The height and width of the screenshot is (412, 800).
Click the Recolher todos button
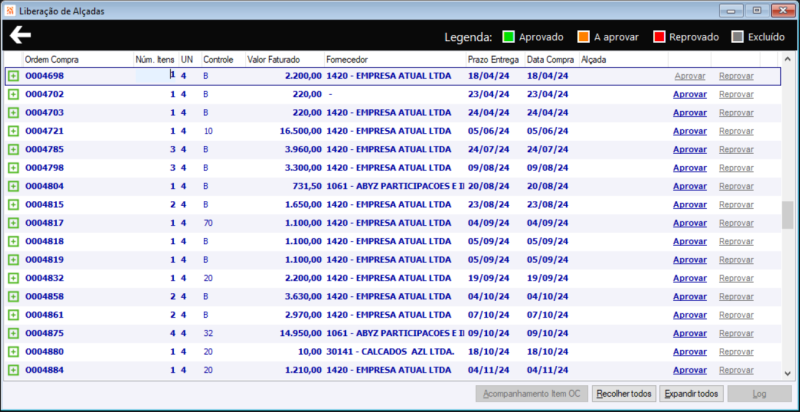tap(624, 394)
